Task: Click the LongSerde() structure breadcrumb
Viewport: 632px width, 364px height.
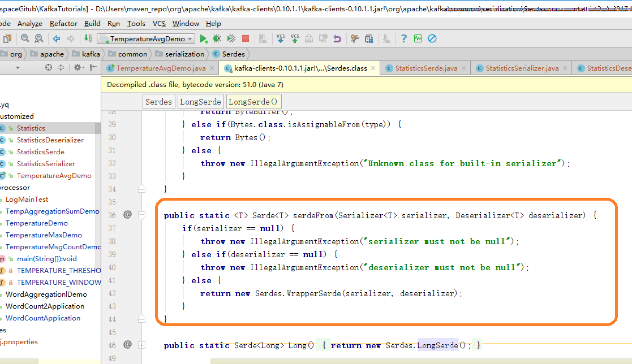Action: click(x=253, y=102)
